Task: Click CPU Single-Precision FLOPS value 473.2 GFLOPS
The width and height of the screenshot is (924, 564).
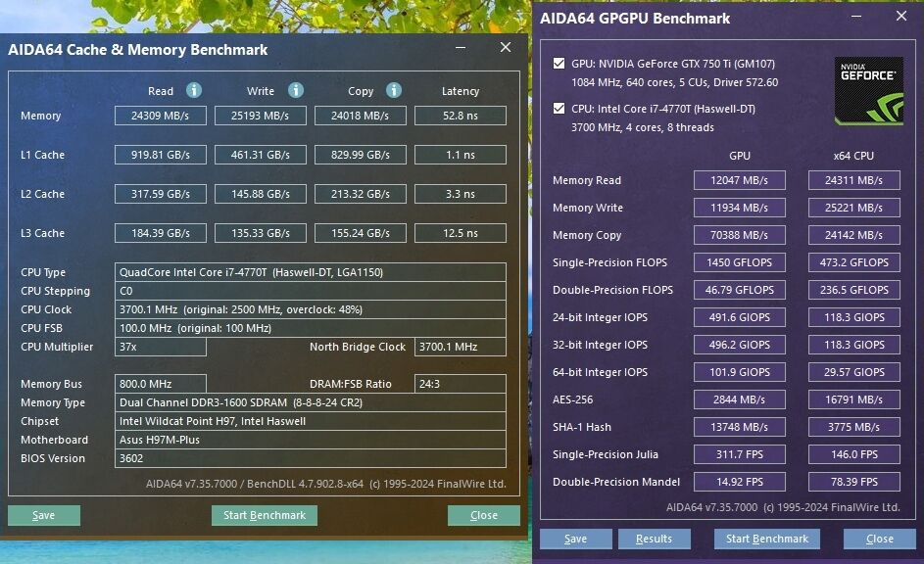Action: point(853,262)
